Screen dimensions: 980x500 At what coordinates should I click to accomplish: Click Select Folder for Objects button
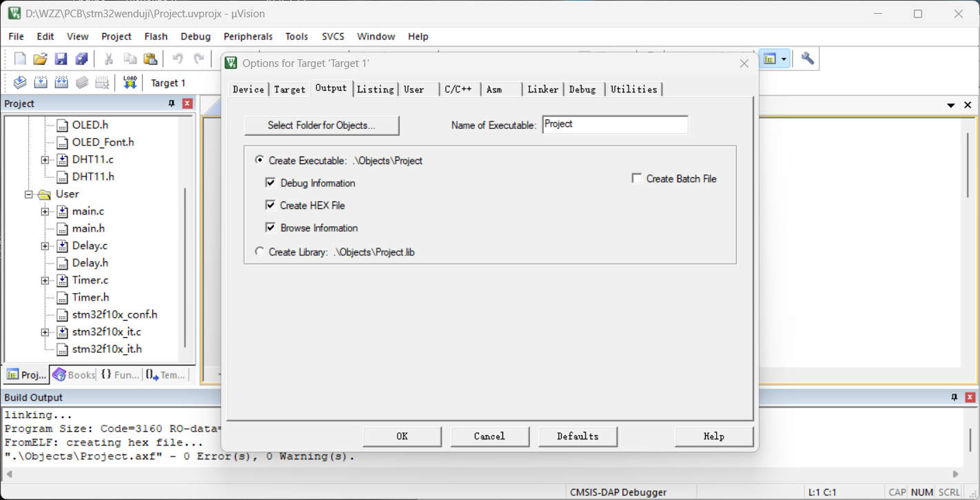[322, 126]
